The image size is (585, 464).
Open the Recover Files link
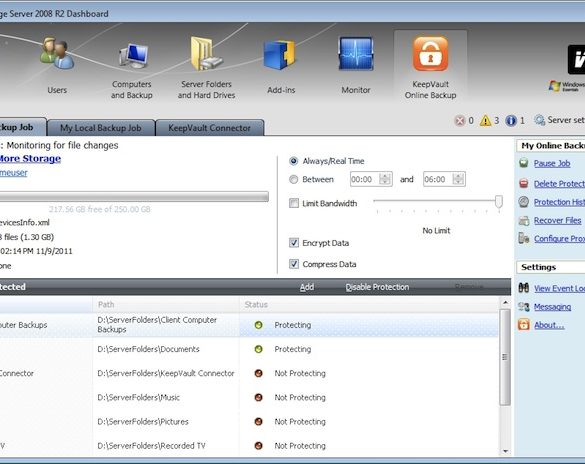(557, 220)
